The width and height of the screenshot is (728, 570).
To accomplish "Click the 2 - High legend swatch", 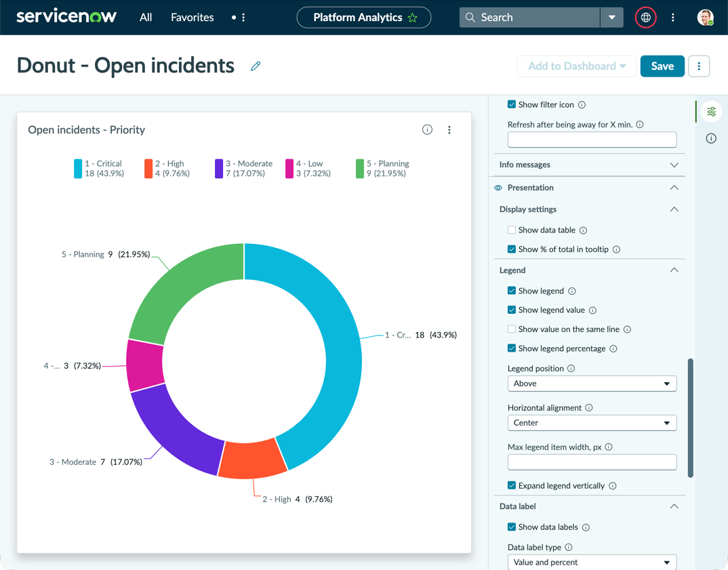I will click(148, 169).
